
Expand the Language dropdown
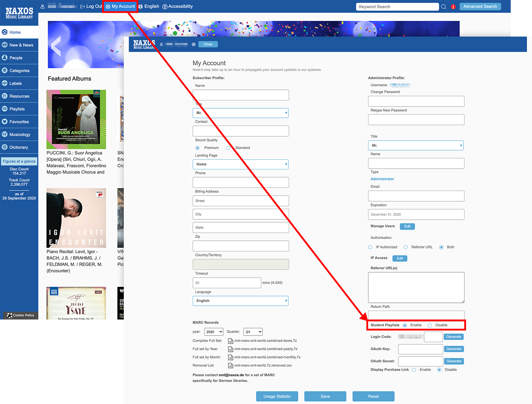point(240,301)
